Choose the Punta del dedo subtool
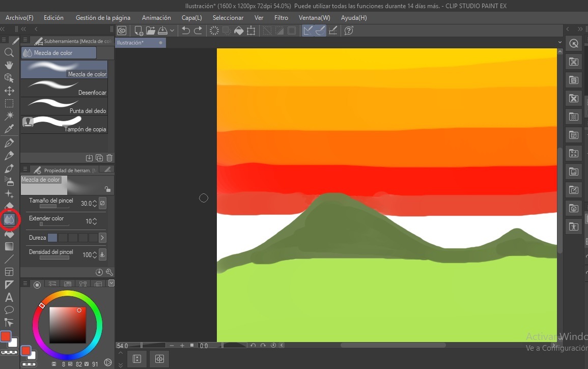 click(64, 107)
